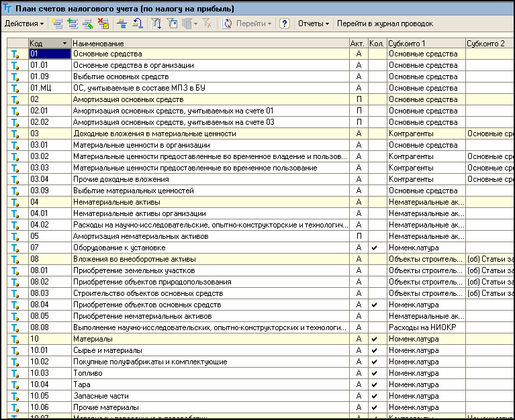Select row Строительство объектов основных средств
The width and height of the screenshot is (515, 420).
pyautogui.click(x=261, y=293)
